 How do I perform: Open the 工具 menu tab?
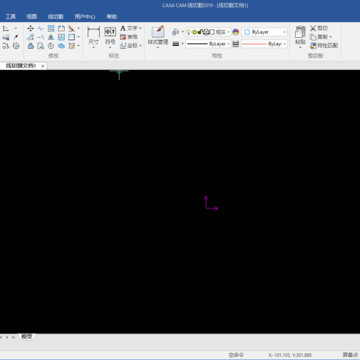(x=11, y=17)
